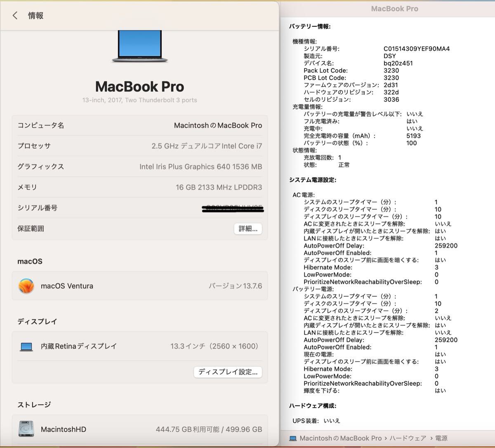Image resolution: width=495 pixels, height=448 pixels.
Task: Click the 保証範囲 row label
Action: tap(31, 229)
